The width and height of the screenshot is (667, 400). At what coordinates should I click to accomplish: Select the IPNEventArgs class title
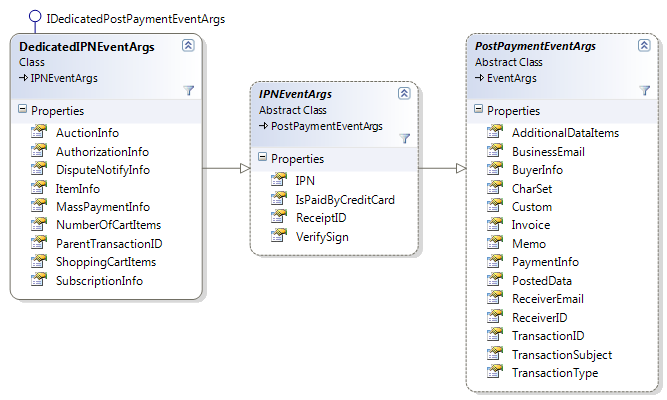pyautogui.click(x=295, y=94)
